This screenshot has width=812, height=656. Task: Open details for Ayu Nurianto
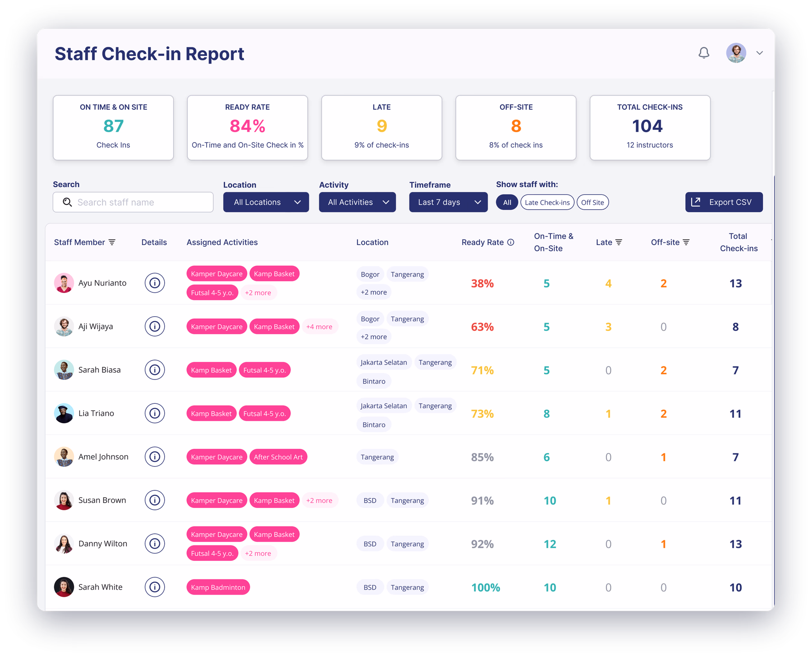(155, 283)
